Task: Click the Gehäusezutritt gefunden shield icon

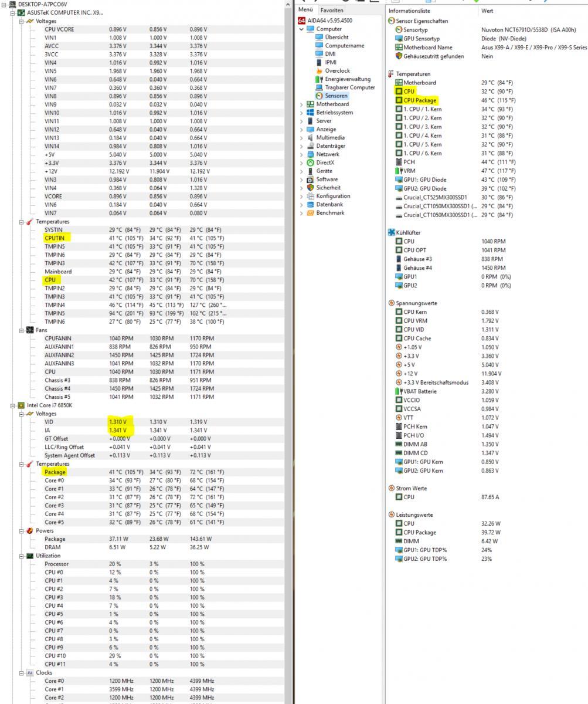Action: point(399,56)
